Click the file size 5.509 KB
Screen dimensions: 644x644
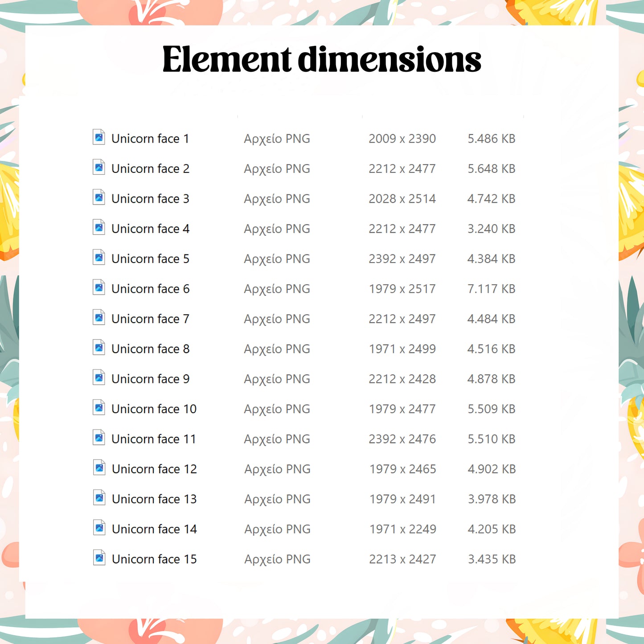(x=491, y=409)
